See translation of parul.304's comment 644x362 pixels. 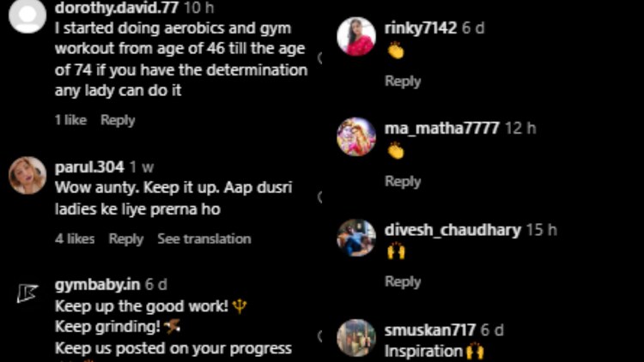click(204, 238)
